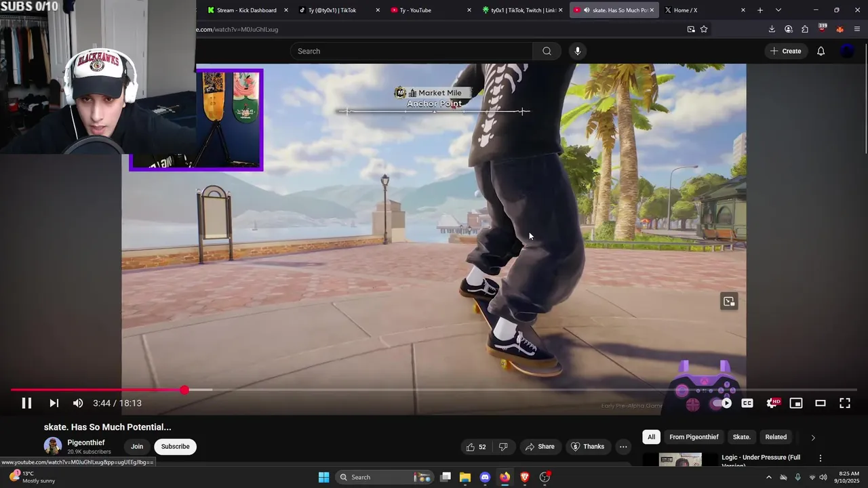Open the browser hamburger menu

tap(857, 29)
